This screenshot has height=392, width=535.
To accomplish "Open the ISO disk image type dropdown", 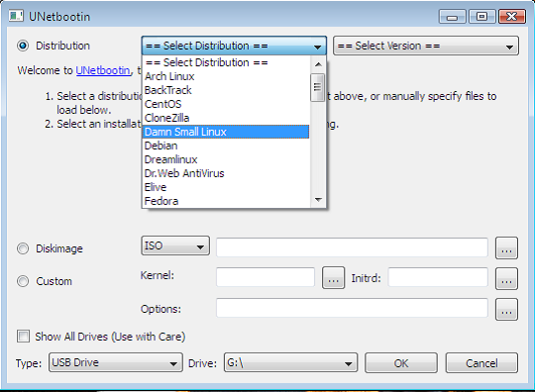I will point(175,245).
